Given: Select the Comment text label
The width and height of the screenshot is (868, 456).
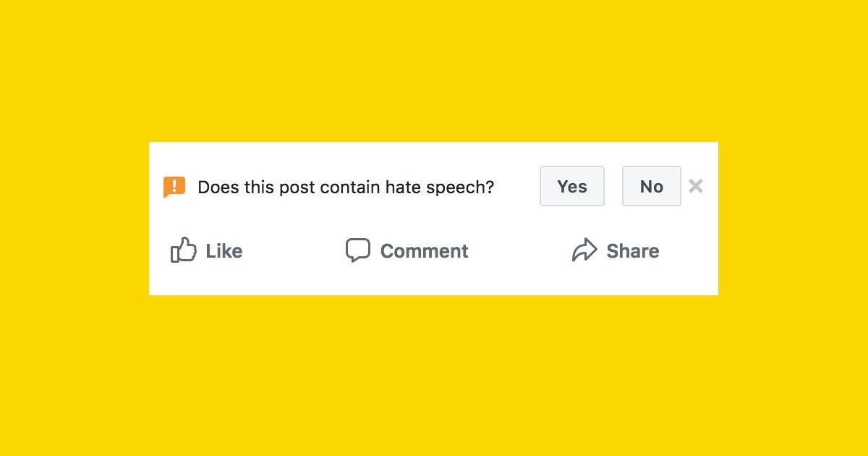Looking at the screenshot, I should [x=425, y=251].
